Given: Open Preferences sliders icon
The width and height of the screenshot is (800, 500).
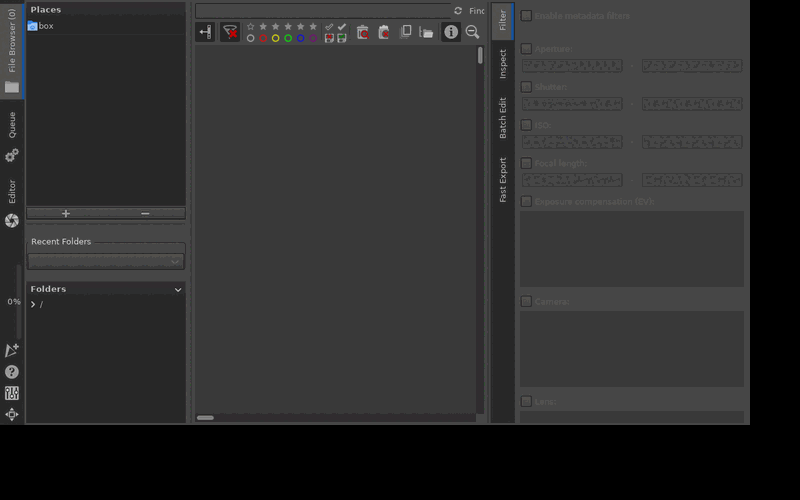Looking at the screenshot, I should tap(12, 393).
